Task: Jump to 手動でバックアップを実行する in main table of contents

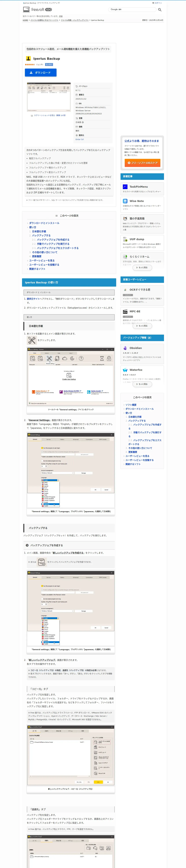Action: pyautogui.click(x=53, y=244)
